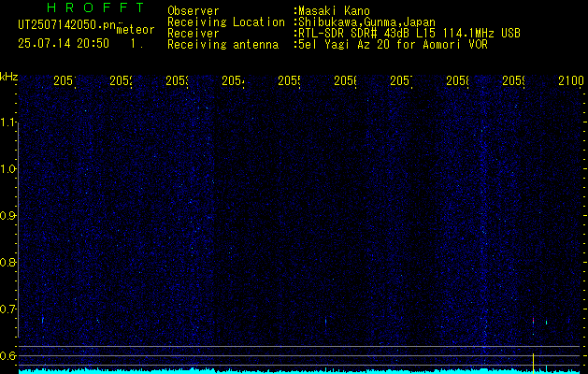Click the date stamp 25.07.14 20:50
The height and width of the screenshot is (374, 588).
64,43
